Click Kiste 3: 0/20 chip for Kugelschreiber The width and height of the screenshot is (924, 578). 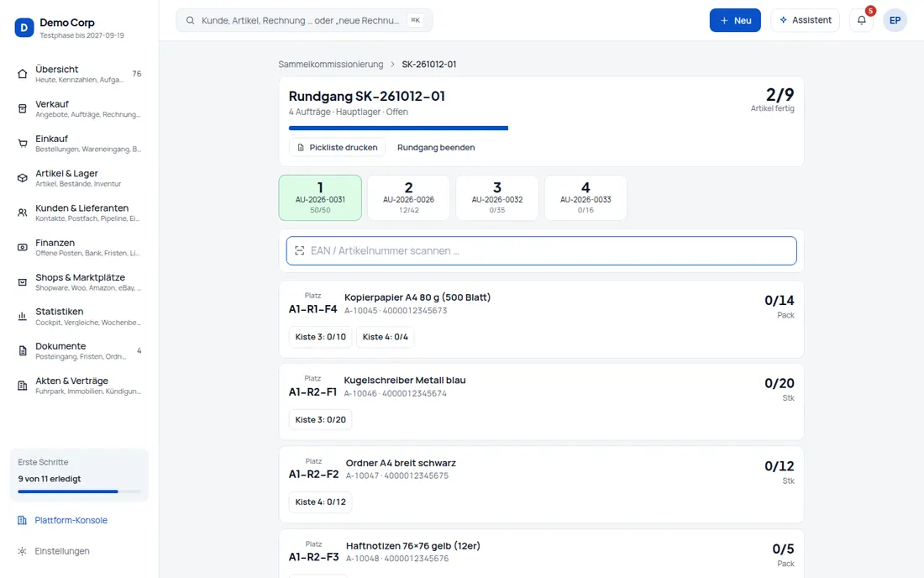(x=320, y=419)
